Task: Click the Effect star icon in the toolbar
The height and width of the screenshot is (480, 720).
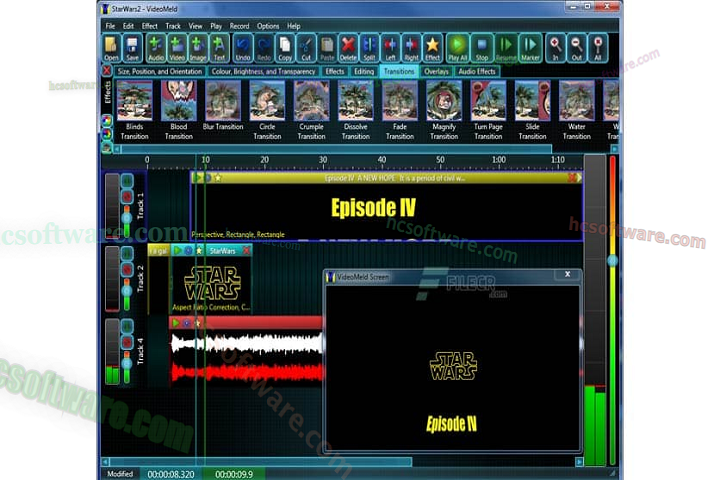Action: (432, 47)
